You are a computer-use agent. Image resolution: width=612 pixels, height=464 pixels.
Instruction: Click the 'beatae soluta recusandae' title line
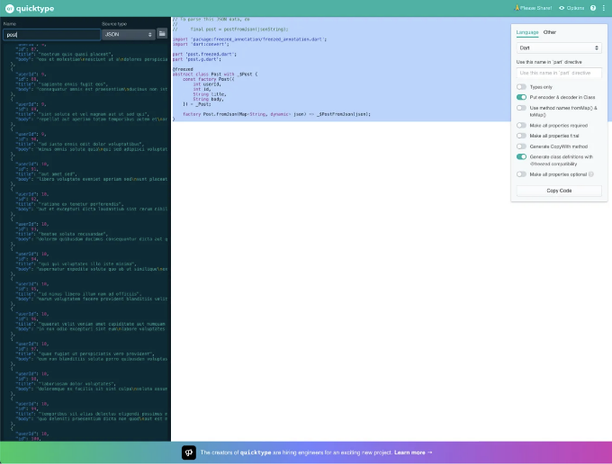(62, 234)
